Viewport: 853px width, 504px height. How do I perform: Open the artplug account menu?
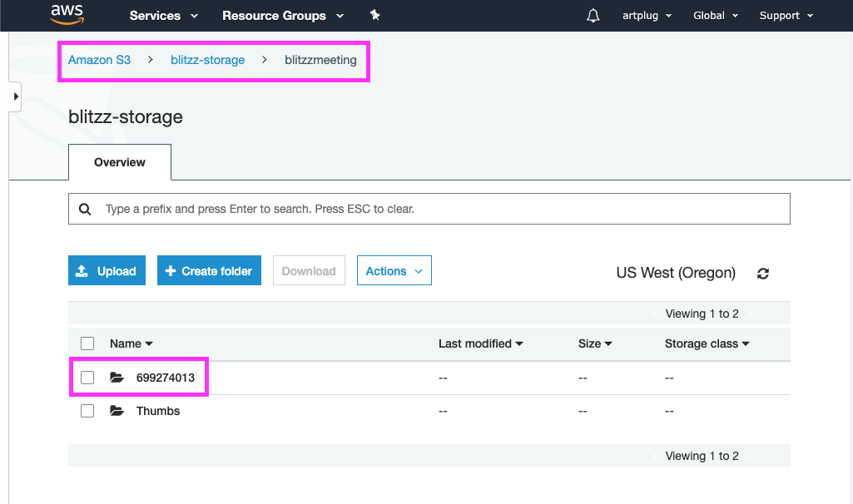point(647,16)
